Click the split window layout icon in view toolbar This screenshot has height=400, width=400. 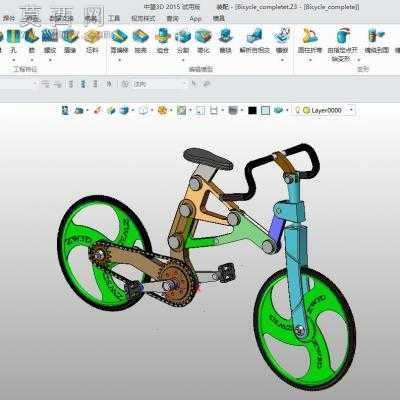pyautogui.click(x=213, y=110)
